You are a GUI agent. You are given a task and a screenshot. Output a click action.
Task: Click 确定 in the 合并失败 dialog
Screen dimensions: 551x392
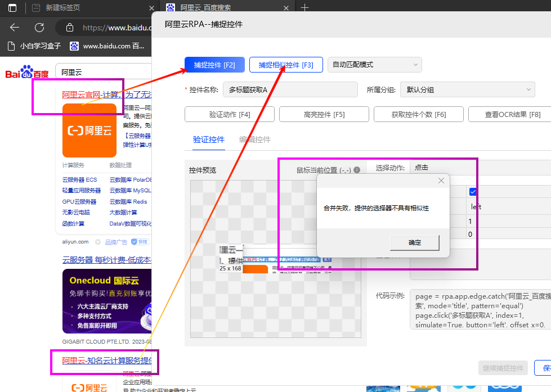[x=415, y=243]
